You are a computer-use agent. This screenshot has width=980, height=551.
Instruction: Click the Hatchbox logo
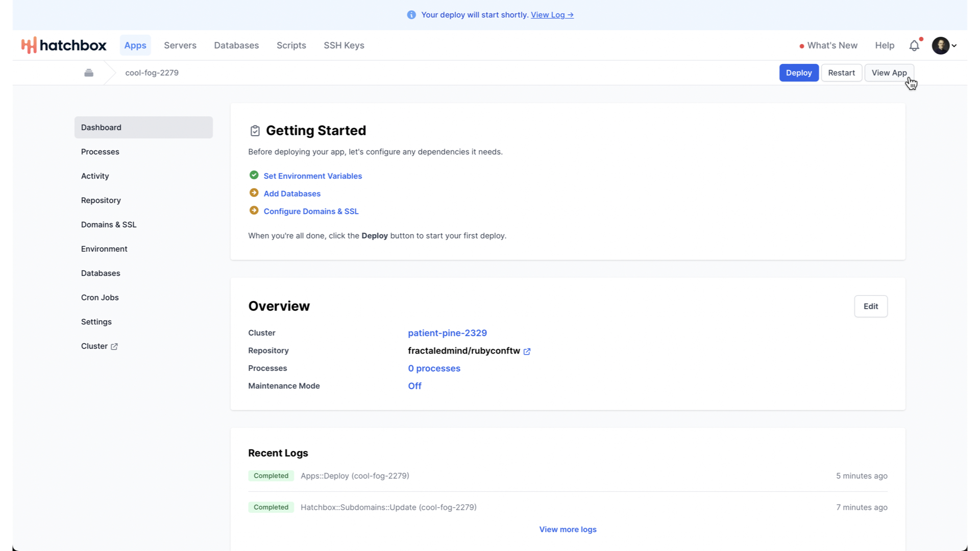tap(64, 45)
